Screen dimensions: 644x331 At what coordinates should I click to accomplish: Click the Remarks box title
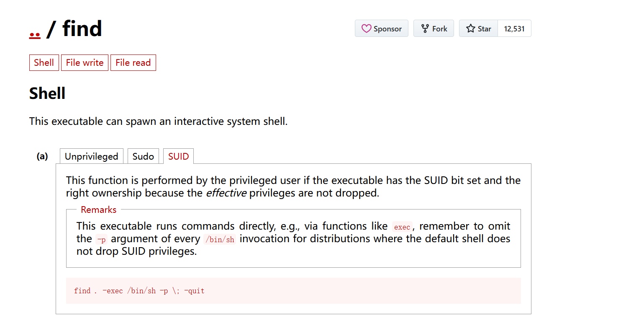[99, 209]
